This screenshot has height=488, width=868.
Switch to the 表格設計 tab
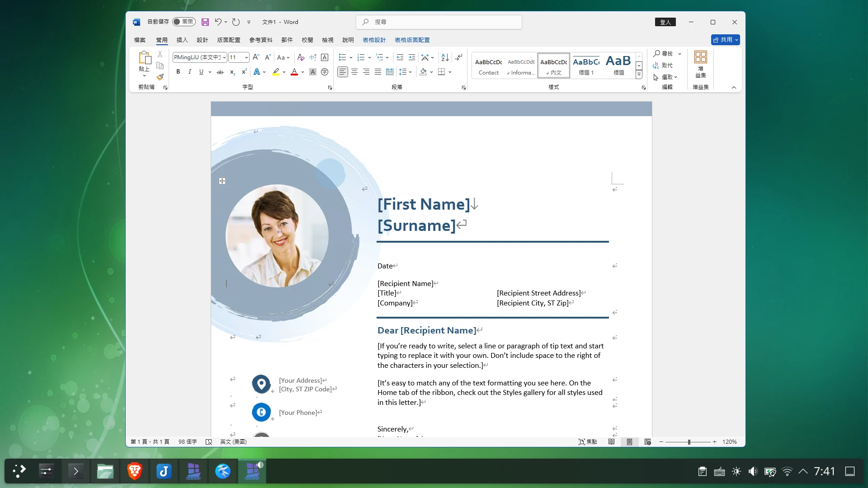point(374,40)
